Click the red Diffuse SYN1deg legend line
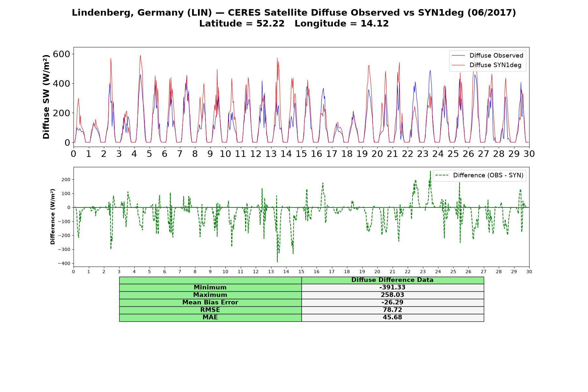 [458, 65]
